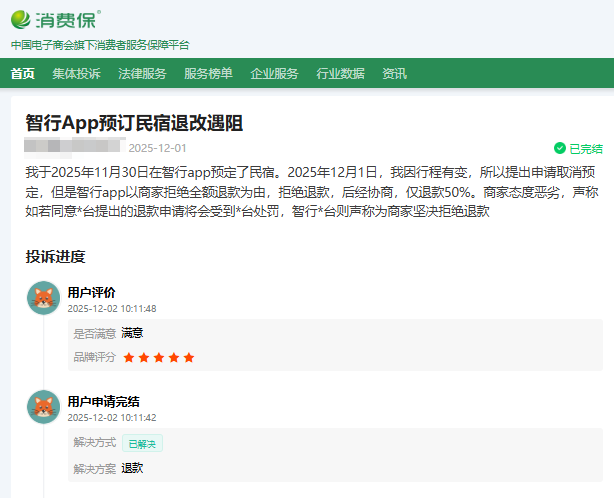Open the 资讯 navigation item
This screenshot has width=614, height=498.
point(394,73)
